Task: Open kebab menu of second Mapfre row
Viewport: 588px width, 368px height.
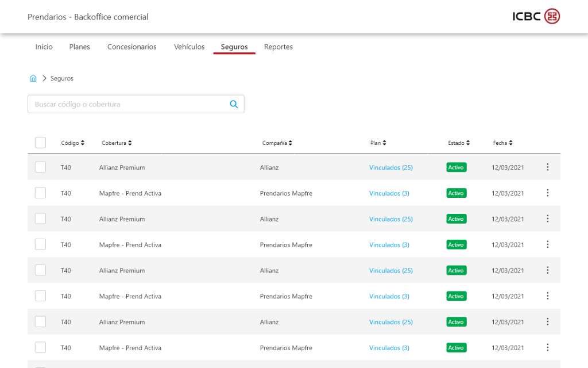Action: (547, 244)
